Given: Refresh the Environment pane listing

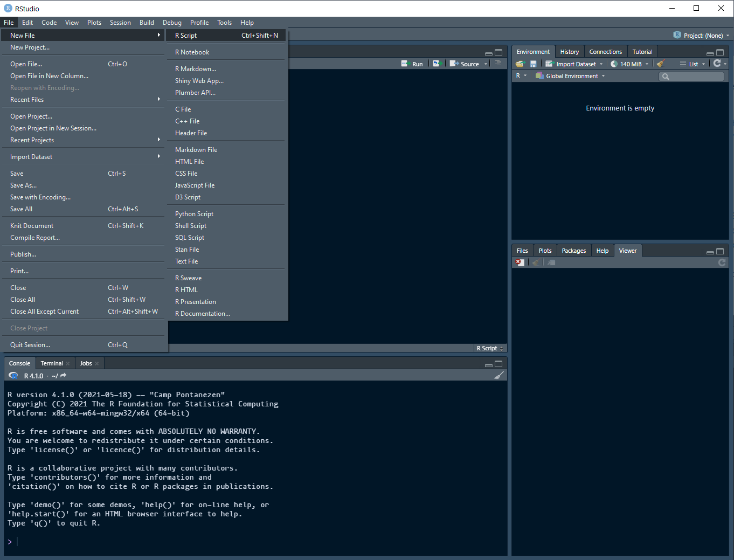Looking at the screenshot, I should [717, 63].
